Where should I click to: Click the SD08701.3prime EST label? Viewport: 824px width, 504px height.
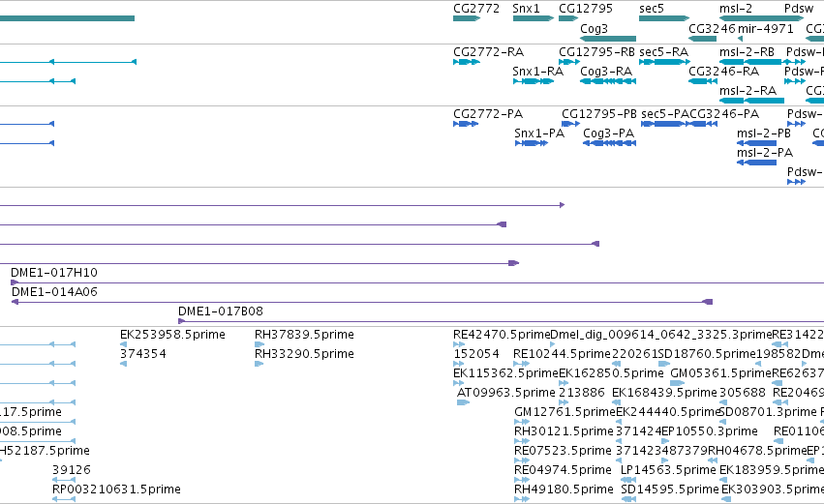click(768, 412)
